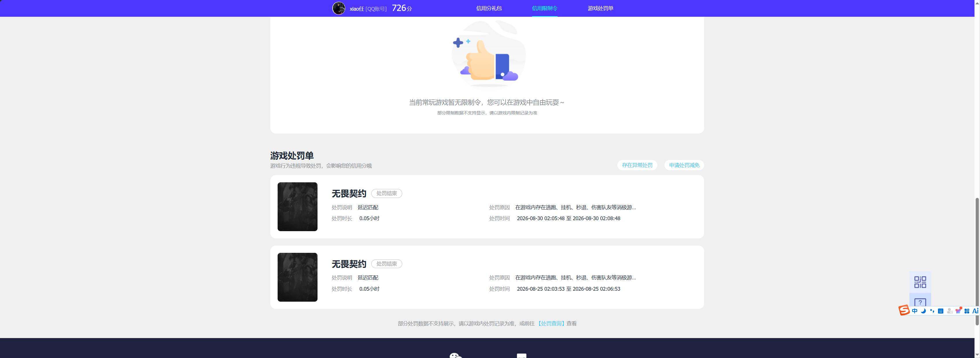The width and height of the screenshot is (980, 358).
Task: Open the QR code floating icon
Action: [920, 282]
